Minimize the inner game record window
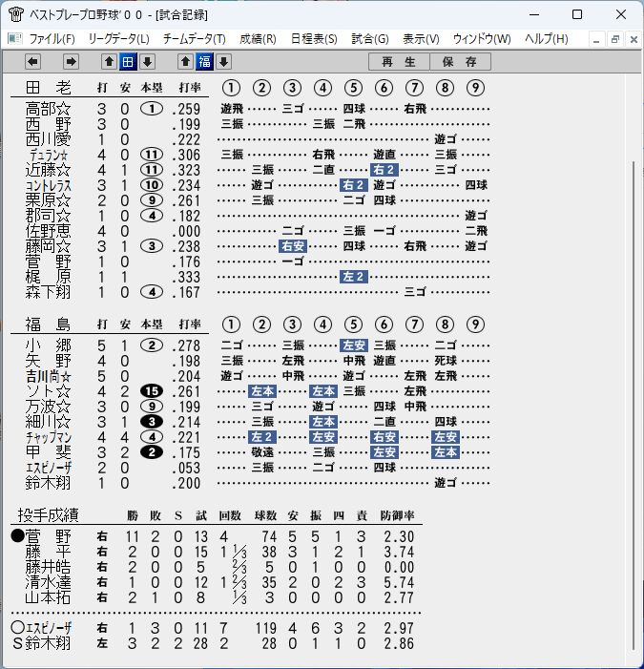 pyautogui.click(x=596, y=40)
